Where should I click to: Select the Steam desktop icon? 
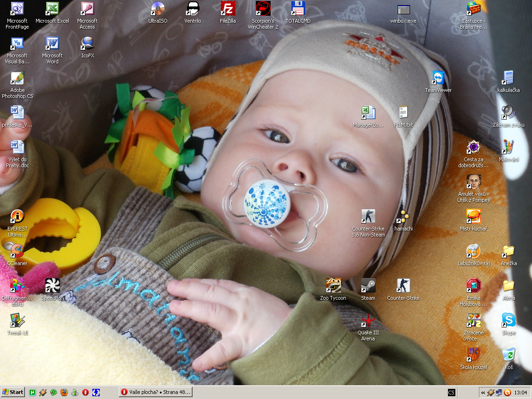(x=368, y=286)
